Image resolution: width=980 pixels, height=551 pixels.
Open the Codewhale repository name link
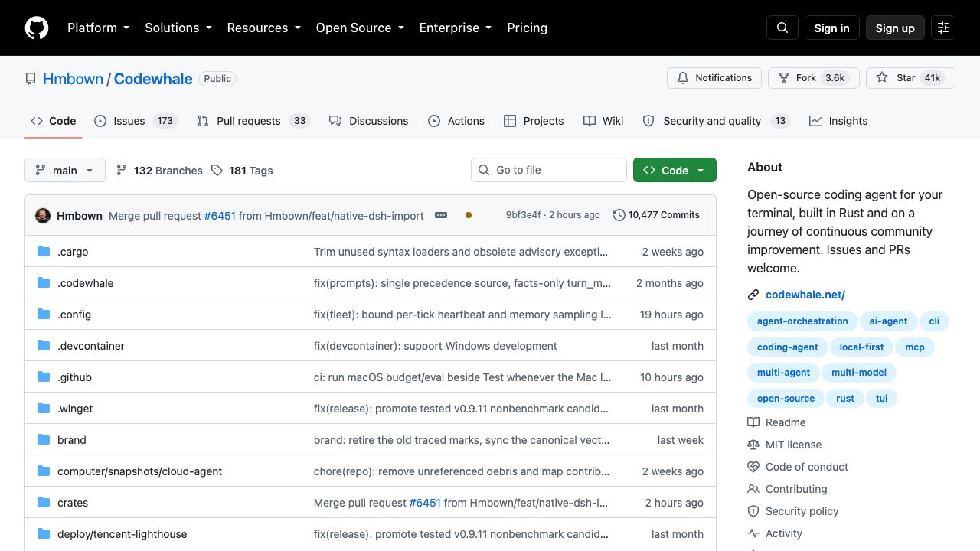click(x=153, y=79)
